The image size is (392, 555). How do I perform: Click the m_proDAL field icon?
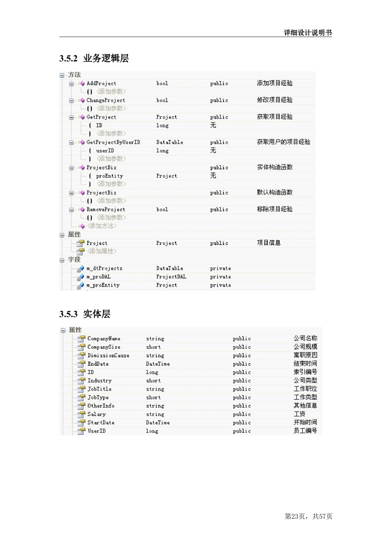(x=81, y=277)
